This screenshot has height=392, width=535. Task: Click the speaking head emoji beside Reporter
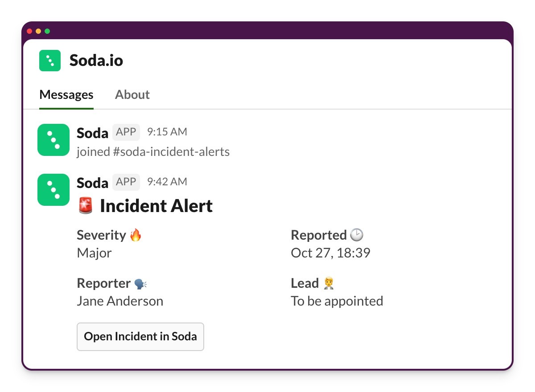coord(140,283)
